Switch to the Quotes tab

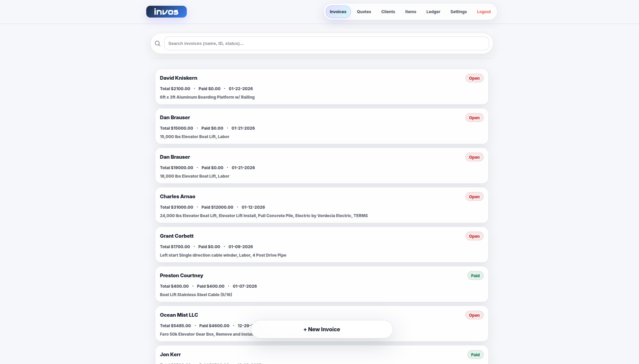pos(364,11)
